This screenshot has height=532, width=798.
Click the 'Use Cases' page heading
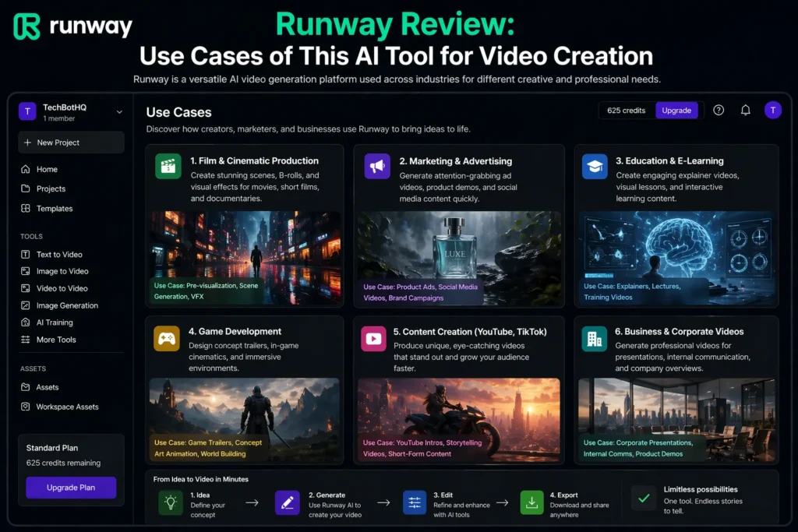[178, 112]
